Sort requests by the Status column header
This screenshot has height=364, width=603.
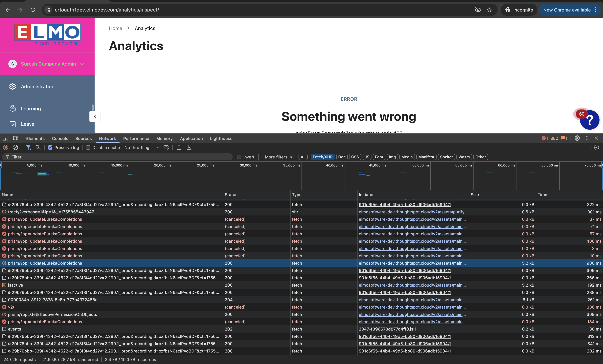[256, 195]
